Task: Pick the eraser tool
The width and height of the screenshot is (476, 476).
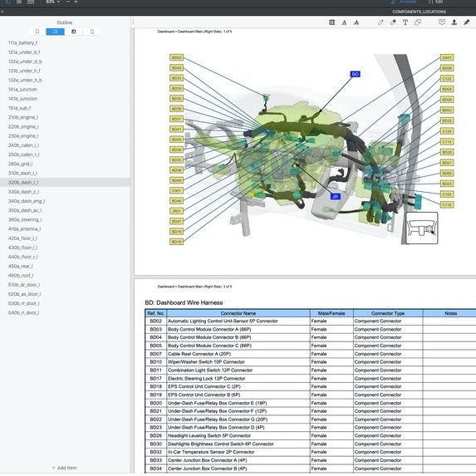Action: click(x=393, y=22)
